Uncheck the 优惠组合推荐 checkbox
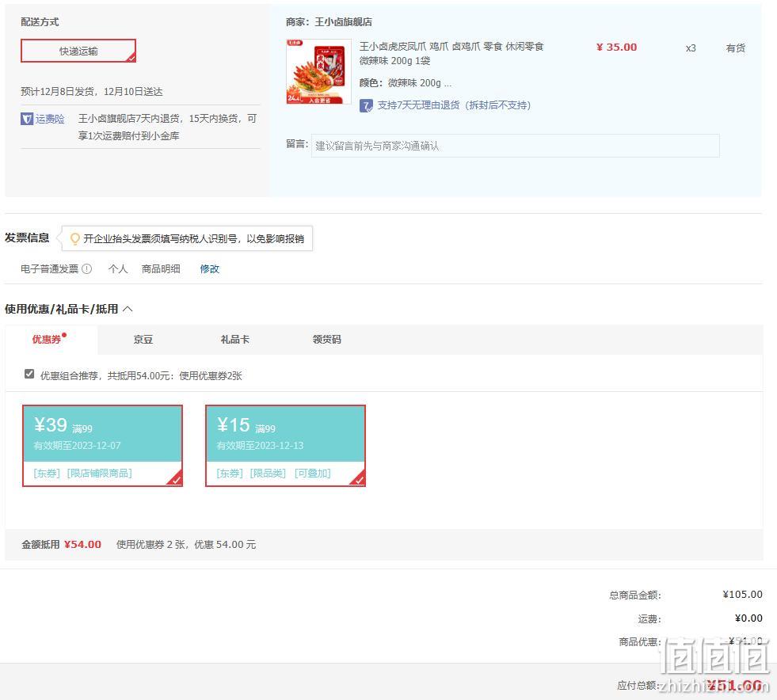This screenshot has width=777, height=700. [29, 374]
